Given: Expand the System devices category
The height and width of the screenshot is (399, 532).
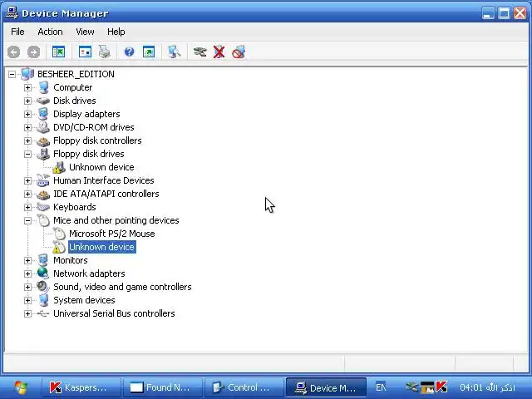Looking at the screenshot, I should point(27,300).
